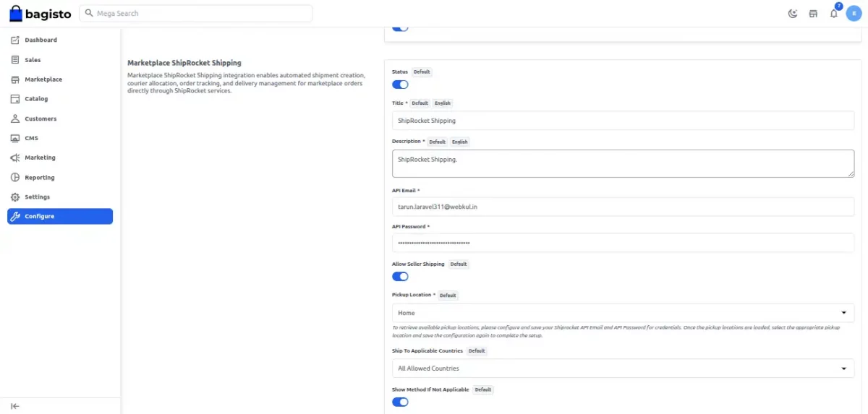868x414 pixels.
Task: Click the Marketplace ShipRocket Shipping heading
Action: pyautogui.click(x=184, y=63)
